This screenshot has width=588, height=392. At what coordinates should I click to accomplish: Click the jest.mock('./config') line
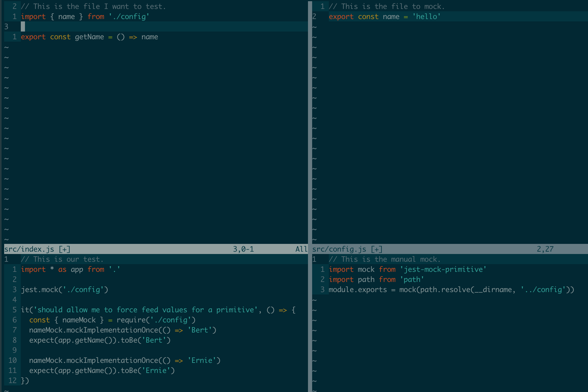(x=65, y=289)
